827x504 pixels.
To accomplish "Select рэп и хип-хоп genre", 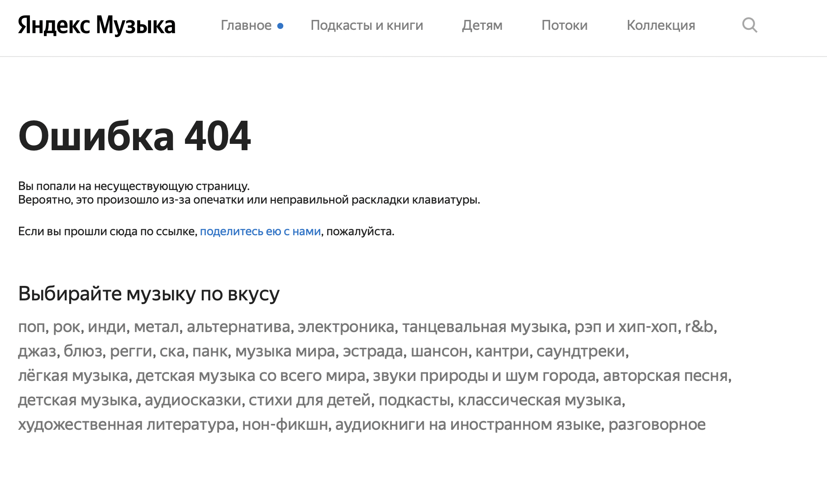I will click(626, 327).
